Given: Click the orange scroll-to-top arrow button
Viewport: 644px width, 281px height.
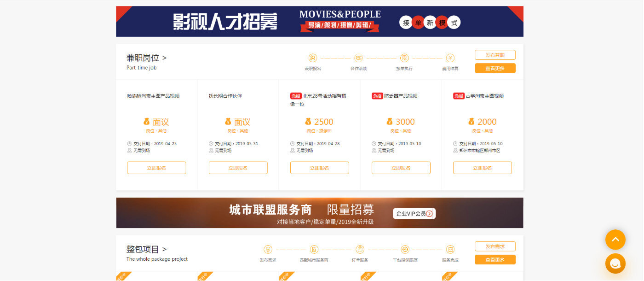Looking at the screenshot, I should click(x=615, y=240).
